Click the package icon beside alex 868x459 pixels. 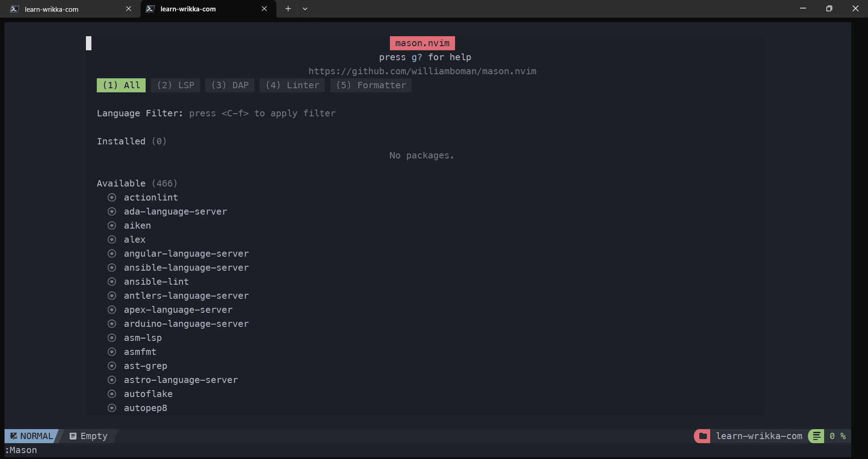(112, 239)
